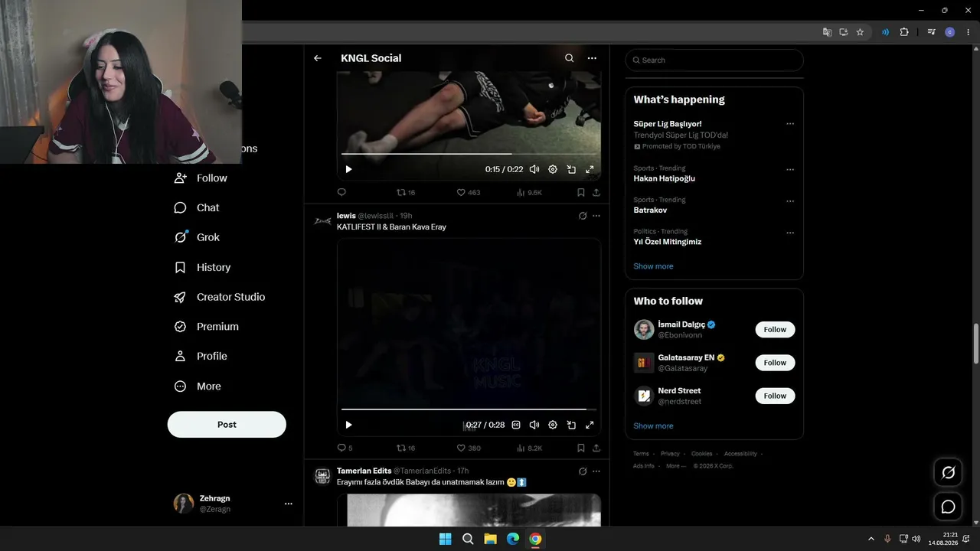This screenshot has width=980, height=551.
Task: Like lewis's post showing 380 likes
Action: pyautogui.click(x=469, y=448)
